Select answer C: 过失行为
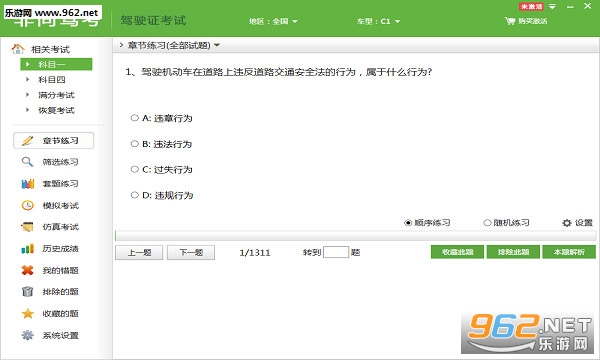 pyautogui.click(x=134, y=169)
